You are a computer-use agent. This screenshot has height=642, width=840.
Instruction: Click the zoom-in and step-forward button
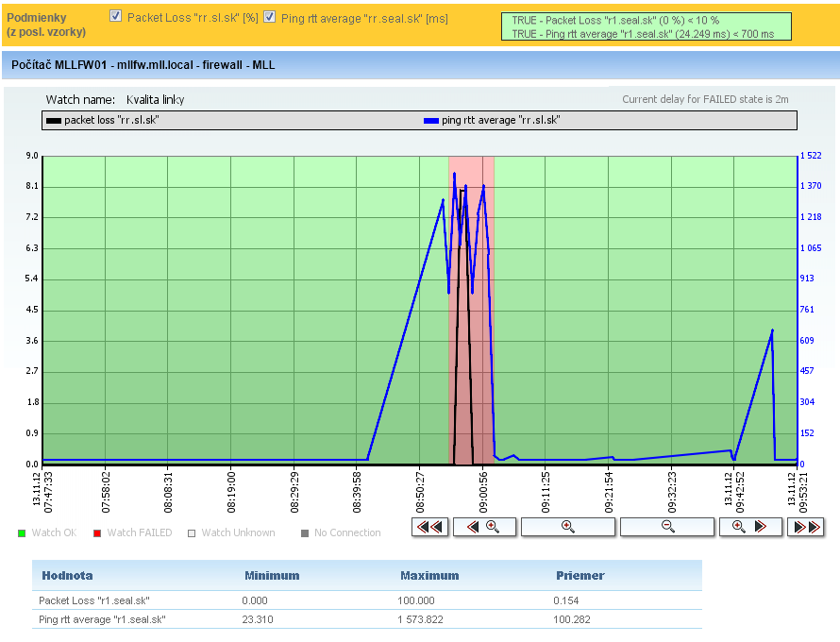[x=750, y=527]
